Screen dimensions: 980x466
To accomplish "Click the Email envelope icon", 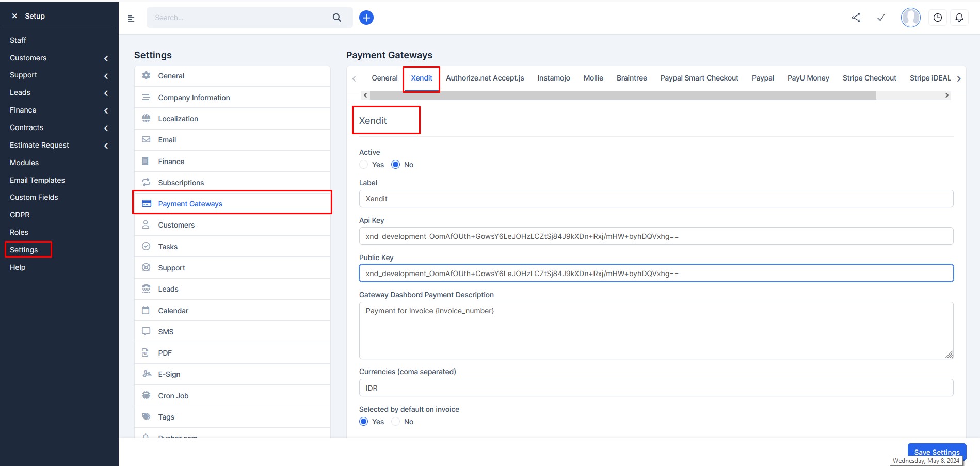I will [146, 139].
